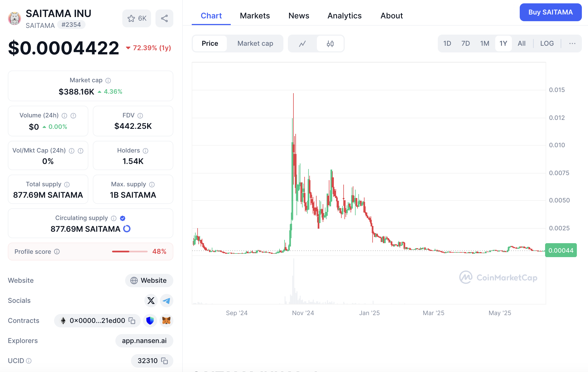Screen dimensions: 588x372
Task: Click first info icon beside Vol/Mkt Cap (24h)
Action: 72,151
